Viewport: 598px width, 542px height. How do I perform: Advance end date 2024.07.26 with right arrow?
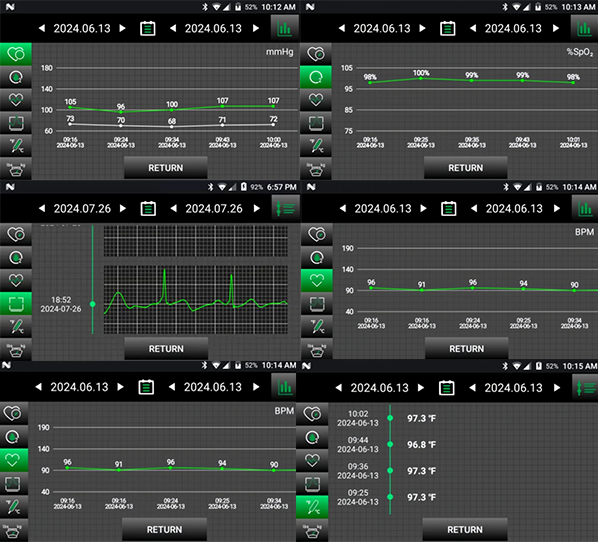coord(257,208)
